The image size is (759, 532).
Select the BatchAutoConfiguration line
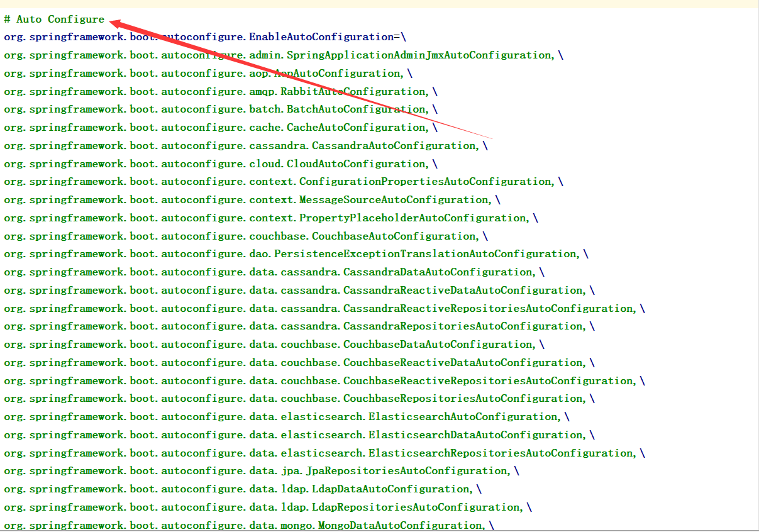click(221, 109)
